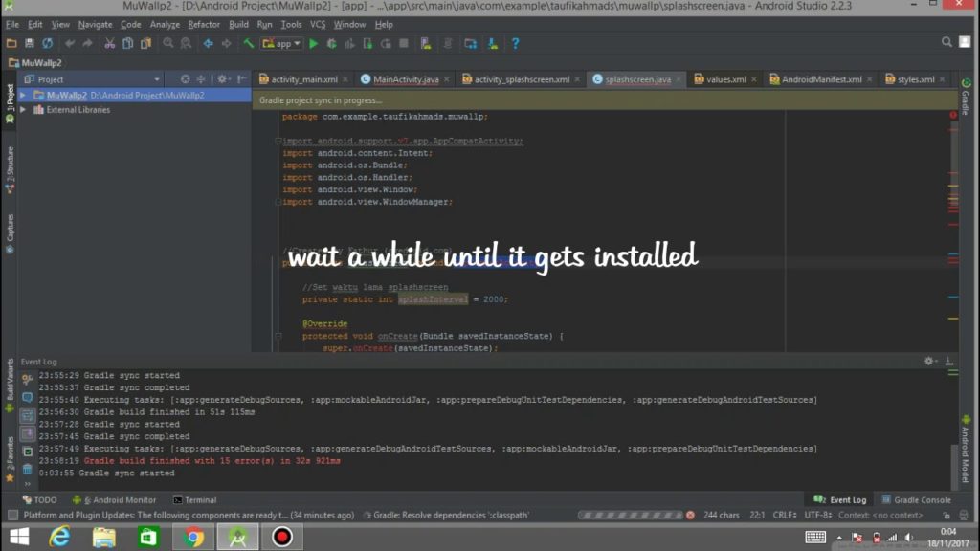Click the Find magnifier icon

[168, 43]
